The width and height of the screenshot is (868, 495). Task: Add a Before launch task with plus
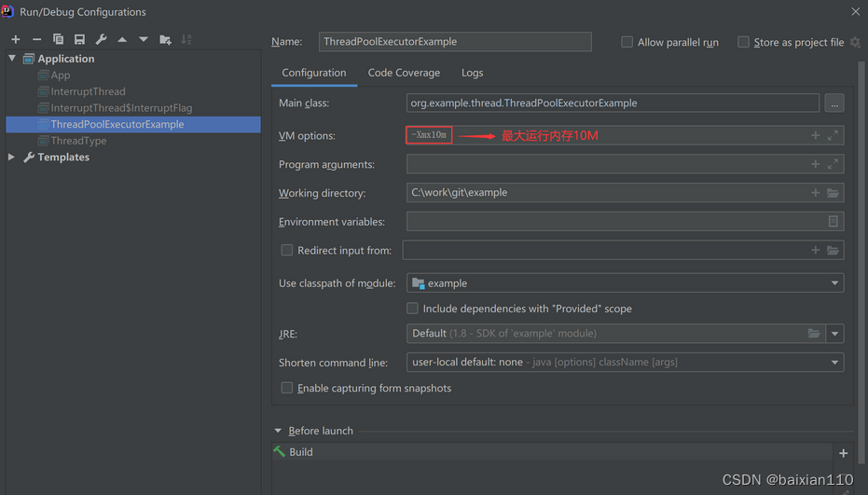tap(843, 453)
